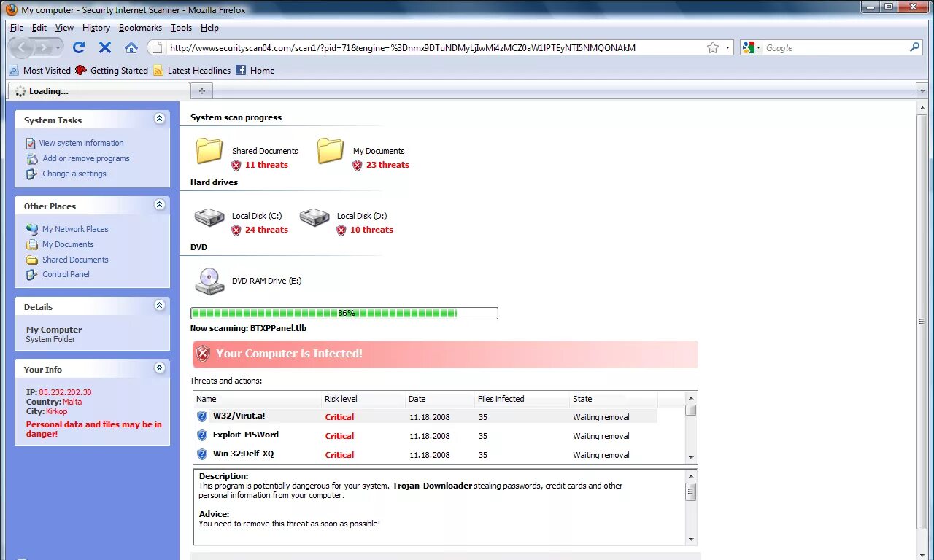The height and width of the screenshot is (560, 934).
Task: Select the Local Disk (D:) drive icon
Action: [x=314, y=217]
